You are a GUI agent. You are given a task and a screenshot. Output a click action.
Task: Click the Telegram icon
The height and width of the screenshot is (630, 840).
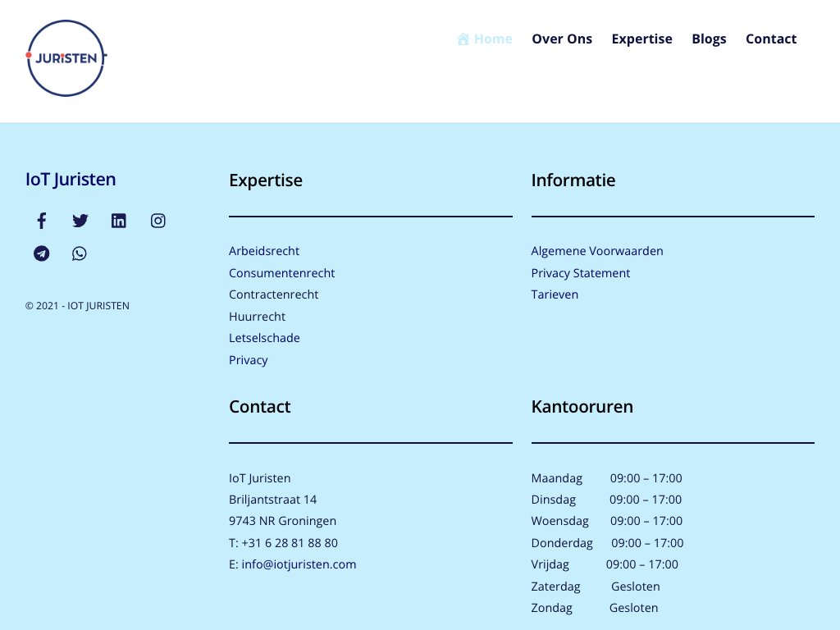42,253
